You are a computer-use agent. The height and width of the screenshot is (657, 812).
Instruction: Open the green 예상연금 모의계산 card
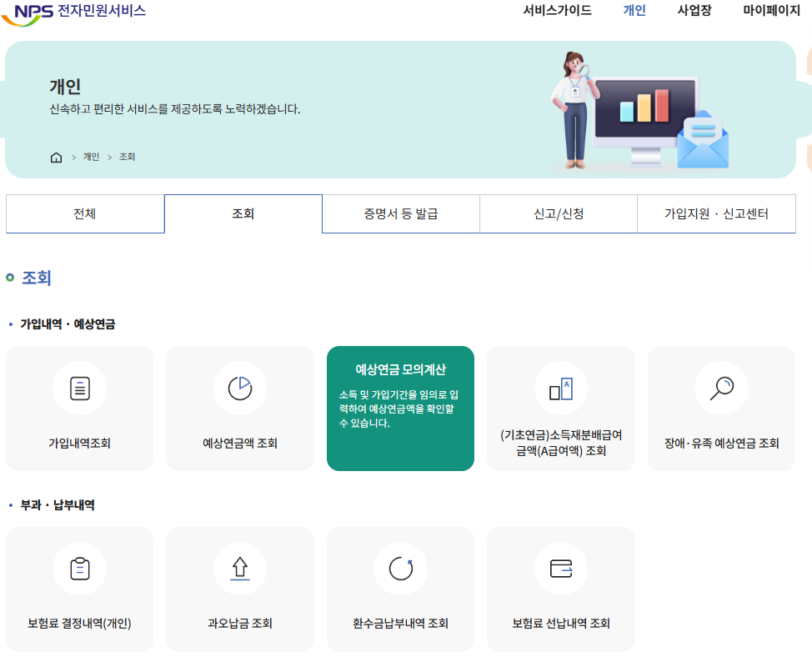tap(400, 408)
